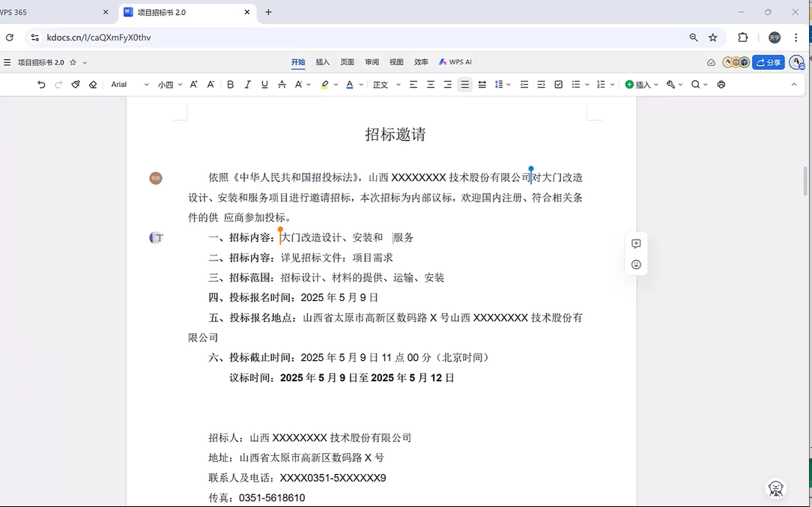This screenshot has width=812, height=507.
Task: Click the font color A swatch
Action: coord(349,85)
